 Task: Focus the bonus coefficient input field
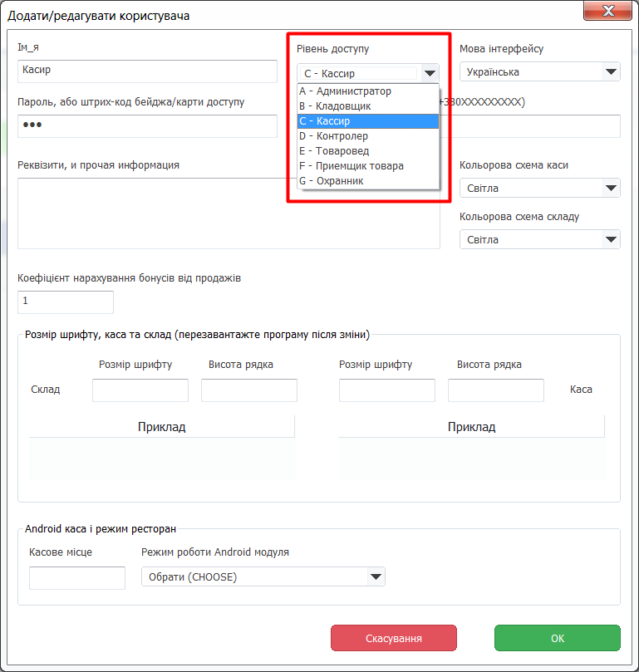point(66,302)
